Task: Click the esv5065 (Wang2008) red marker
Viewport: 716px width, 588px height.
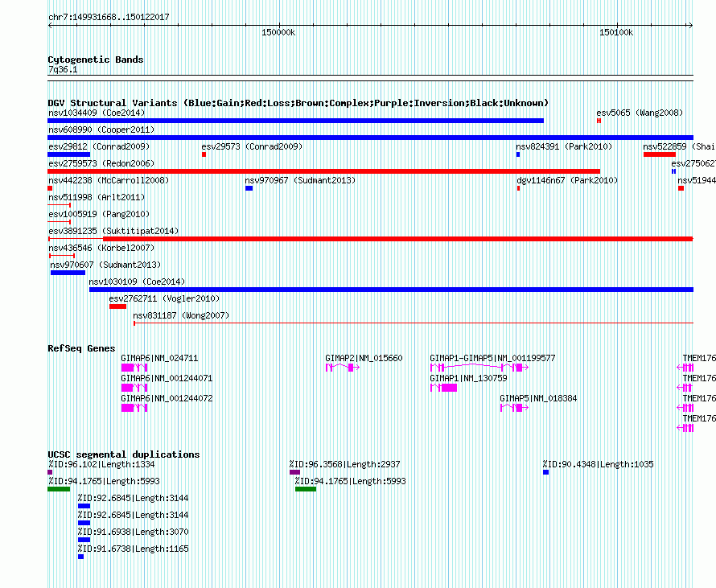Action: pos(599,121)
